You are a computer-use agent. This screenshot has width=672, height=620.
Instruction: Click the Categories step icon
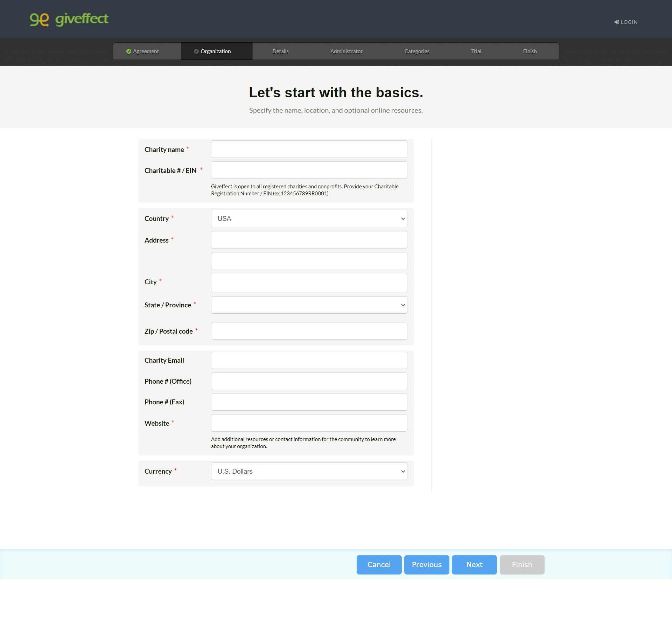(x=416, y=51)
